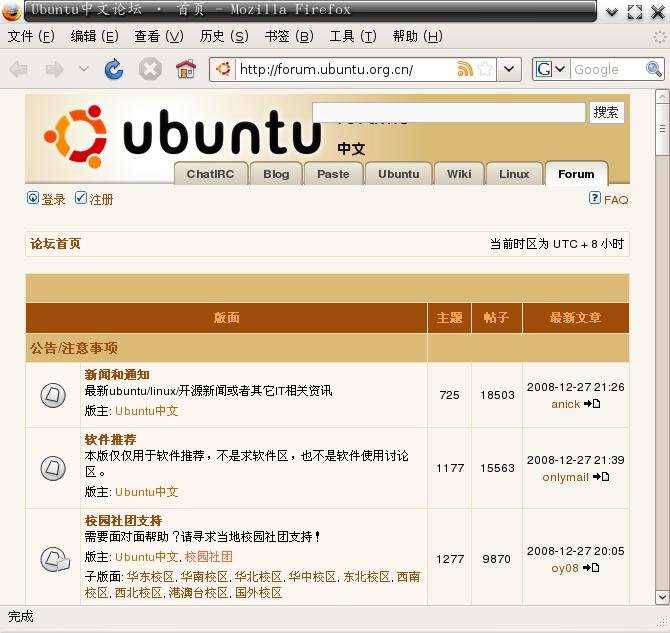Open the 软件推荐 forum
The width and height of the screenshot is (670, 633).
110,440
